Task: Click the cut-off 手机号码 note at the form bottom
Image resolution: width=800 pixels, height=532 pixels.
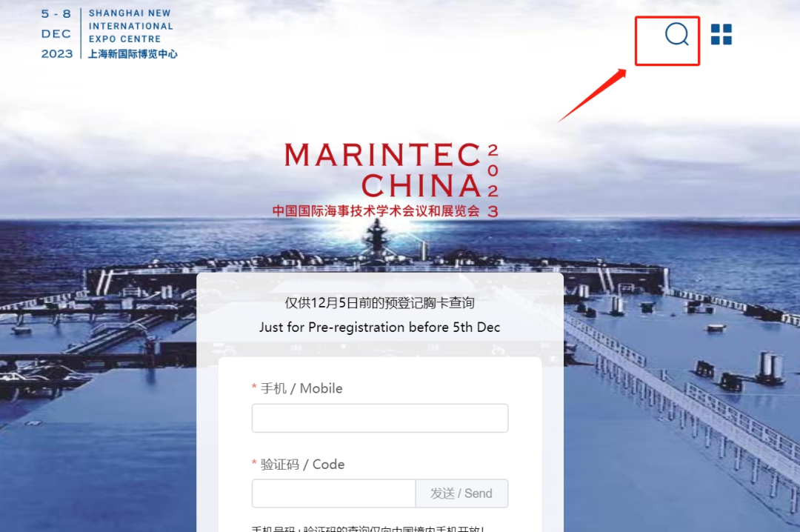Action: point(368,528)
